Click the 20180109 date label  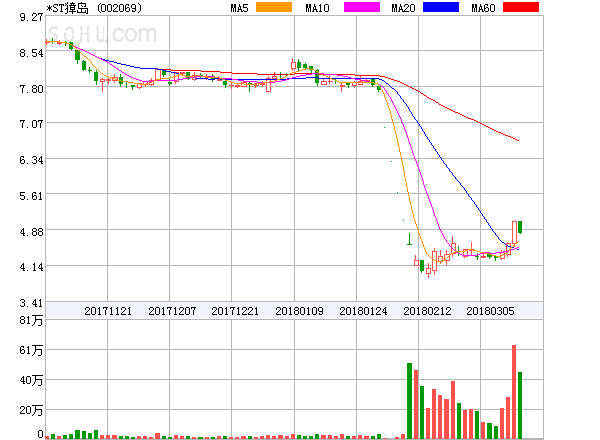299,311
